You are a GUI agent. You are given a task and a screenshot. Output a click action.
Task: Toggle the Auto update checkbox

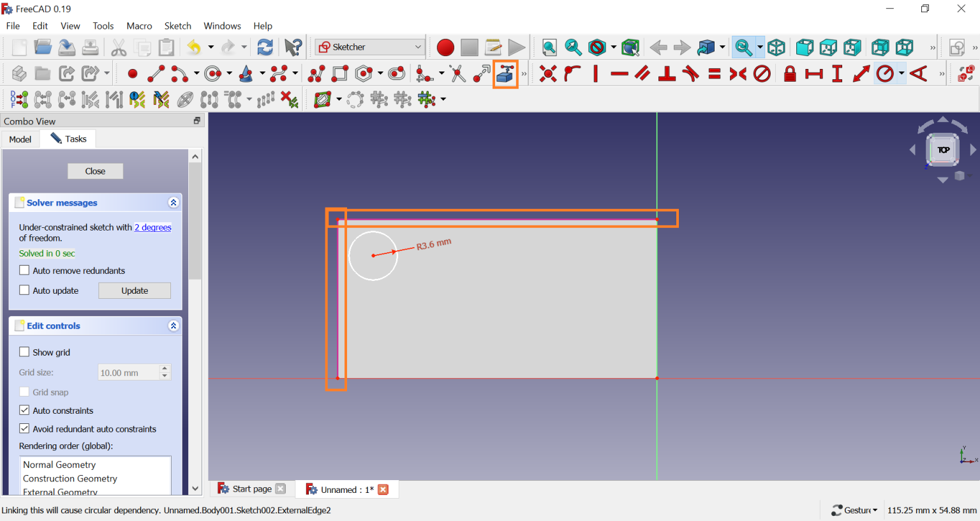click(x=24, y=290)
